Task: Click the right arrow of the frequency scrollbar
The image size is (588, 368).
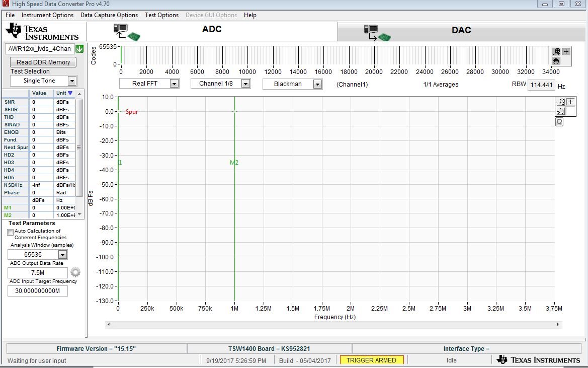Action: click(x=558, y=325)
